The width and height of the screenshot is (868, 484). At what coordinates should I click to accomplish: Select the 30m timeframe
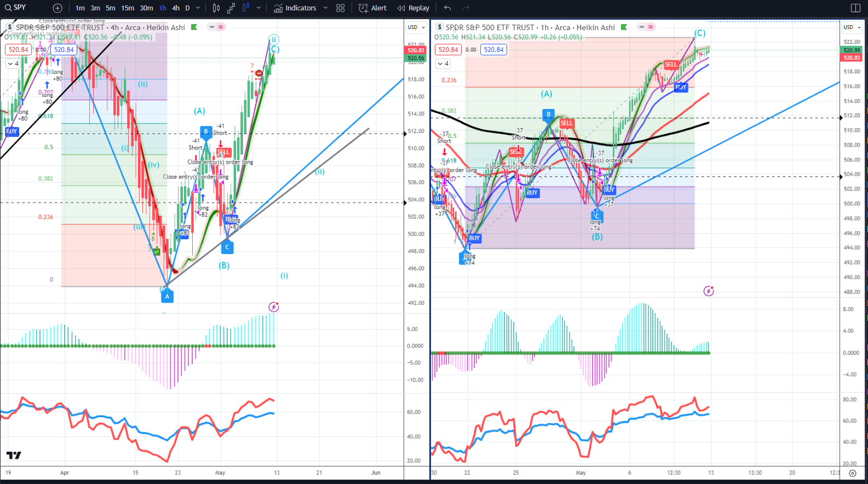pos(146,8)
